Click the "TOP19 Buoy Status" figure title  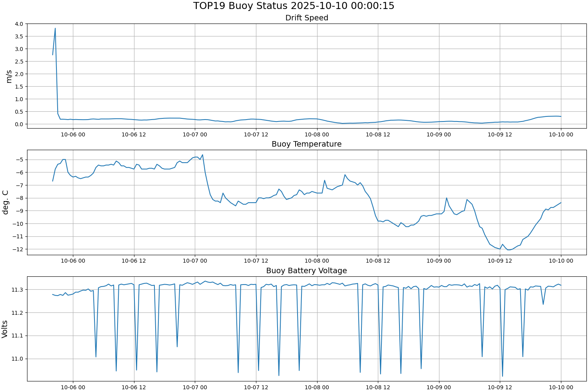tap(294, 6)
